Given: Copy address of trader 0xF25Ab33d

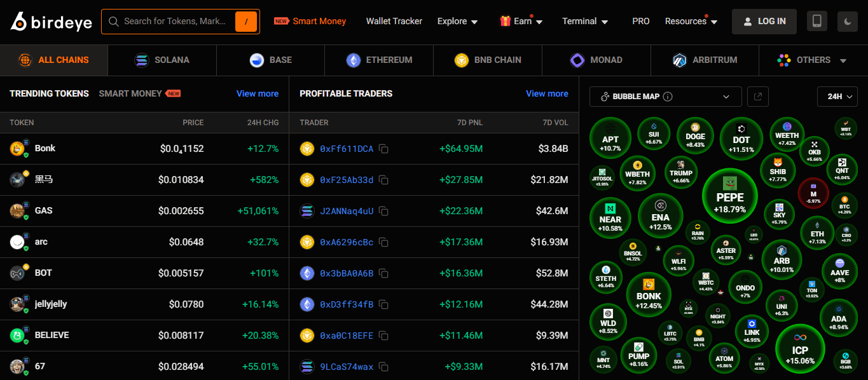Looking at the screenshot, I should coord(383,180).
